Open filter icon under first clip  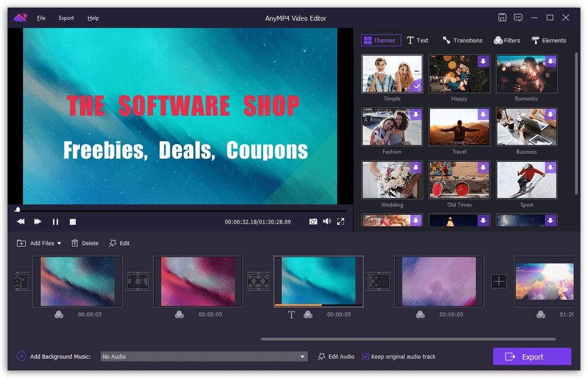coord(59,314)
